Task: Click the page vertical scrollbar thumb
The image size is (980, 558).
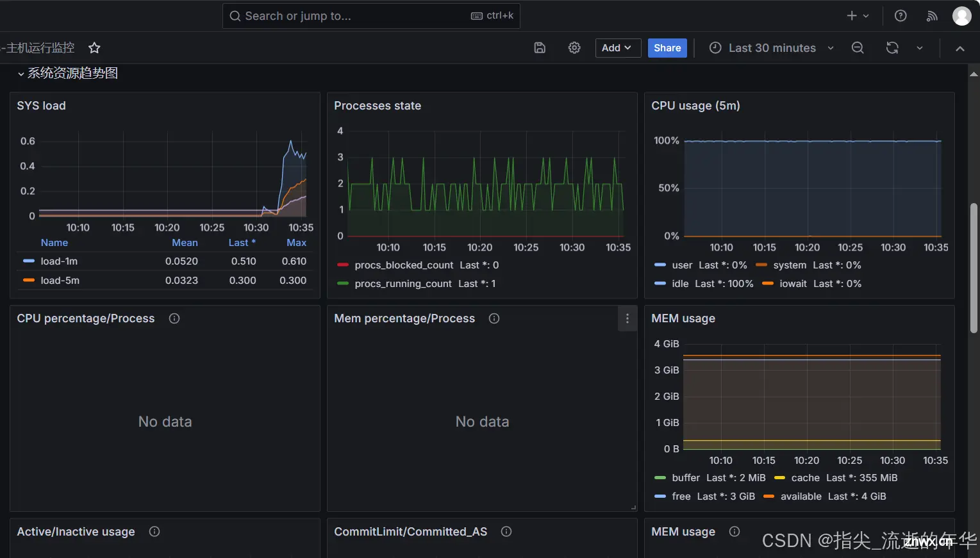Action: (x=974, y=268)
